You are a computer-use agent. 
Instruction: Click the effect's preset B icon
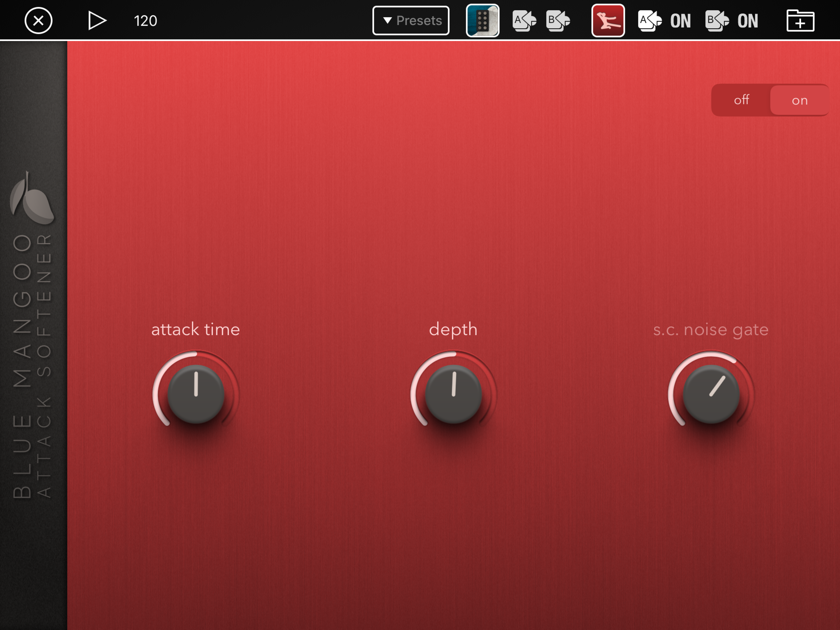point(717,21)
